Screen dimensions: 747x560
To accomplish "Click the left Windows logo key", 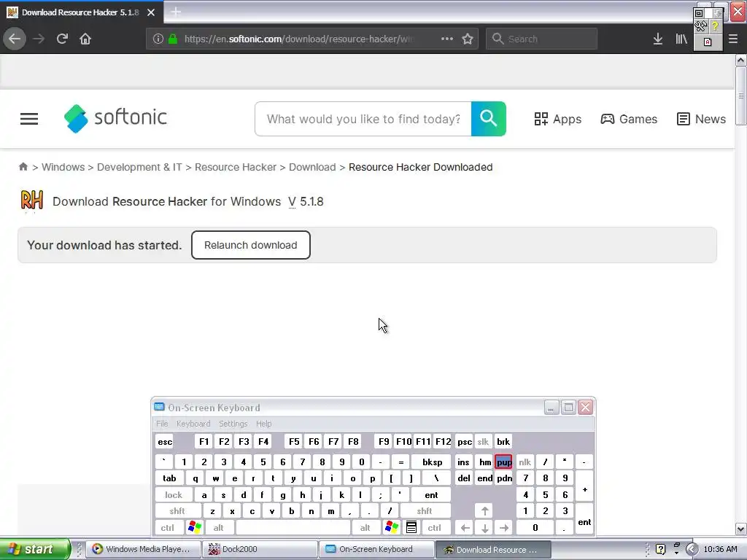I will click(x=194, y=528).
